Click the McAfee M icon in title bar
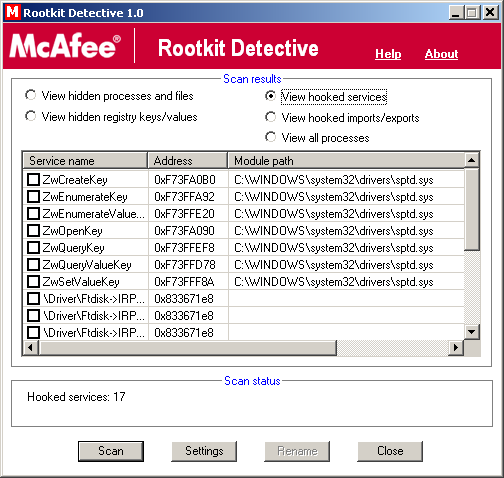Image resolution: width=504 pixels, height=478 pixels. [13, 12]
